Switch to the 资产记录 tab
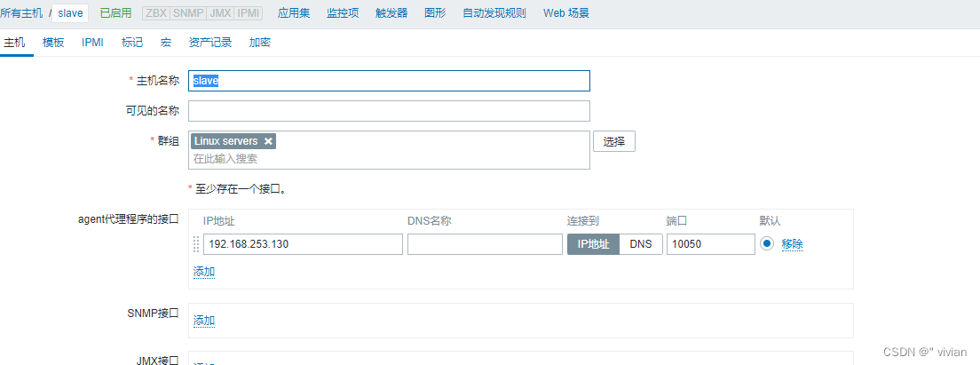980x365 pixels. [210, 43]
